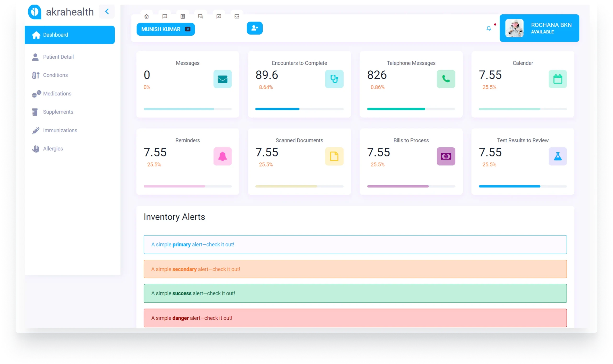Click the Scanned Documents card title
The height and width of the screenshot is (364, 613).
(299, 140)
